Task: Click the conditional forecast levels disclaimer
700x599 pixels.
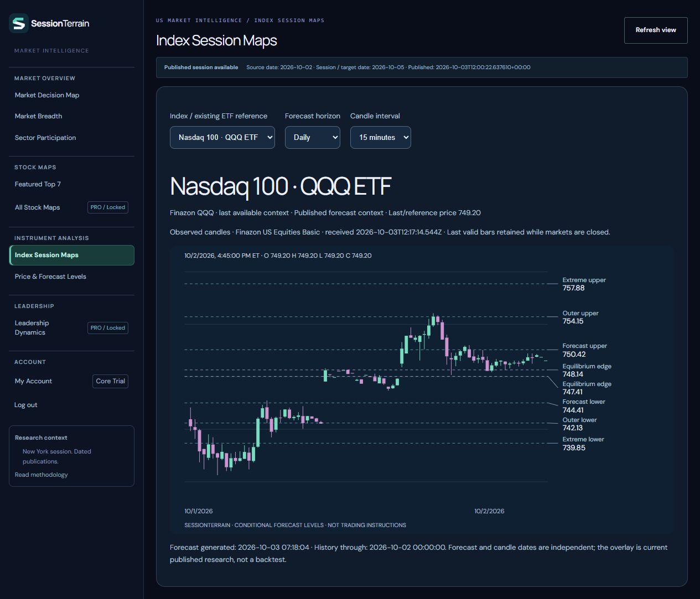Action: [295, 525]
